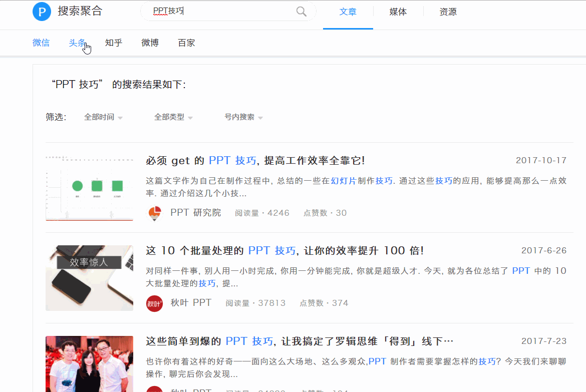Open thumbnail with green shapes

coord(89,188)
